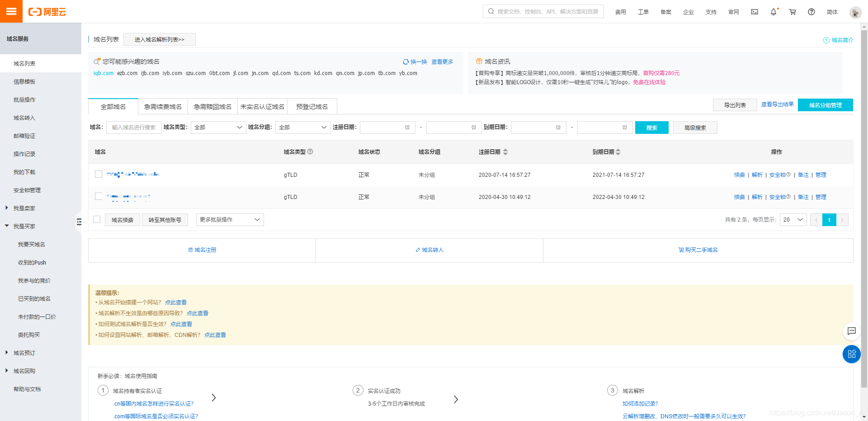This screenshot has width=868, height=421.
Task: Click the 换一换 refresh suggestions icon
Action: point(406,62)
